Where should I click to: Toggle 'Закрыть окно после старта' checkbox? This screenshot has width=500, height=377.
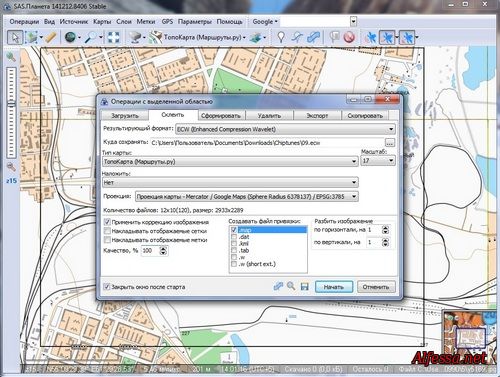[107, 287]
